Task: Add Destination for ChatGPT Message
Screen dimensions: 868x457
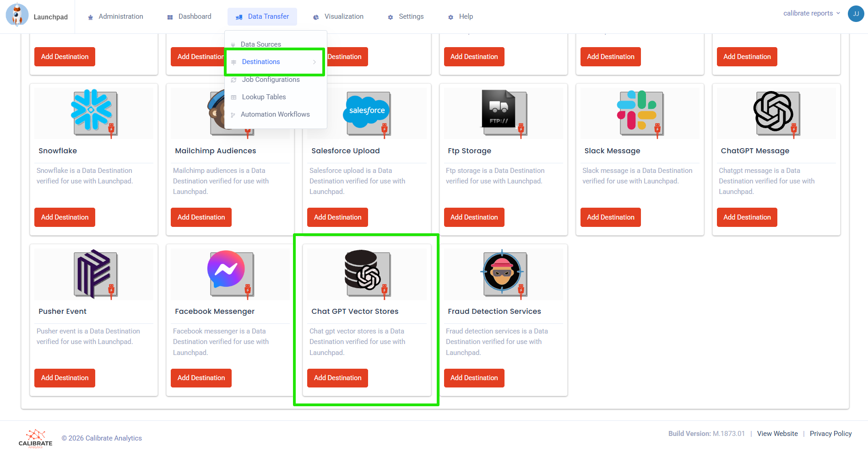Action: point(747,217)
